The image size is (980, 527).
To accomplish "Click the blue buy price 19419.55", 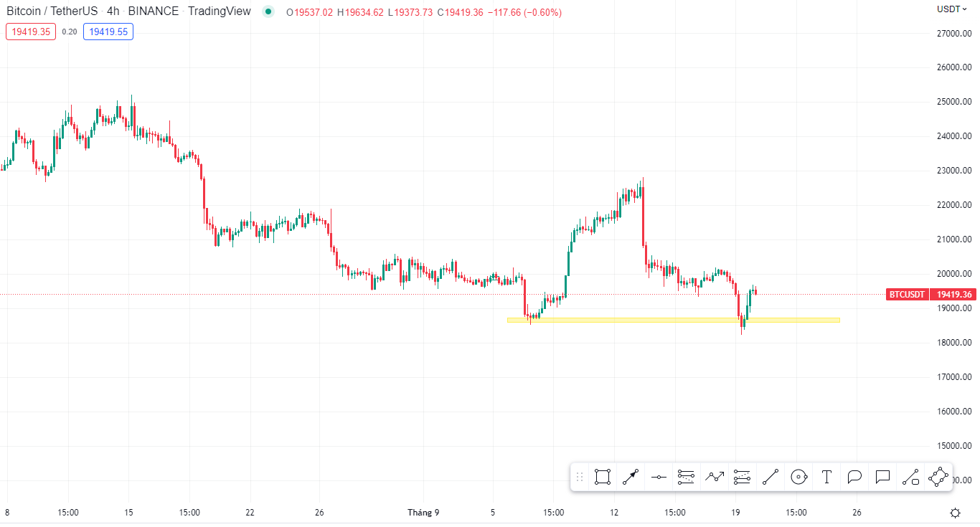I will (108, 32).
